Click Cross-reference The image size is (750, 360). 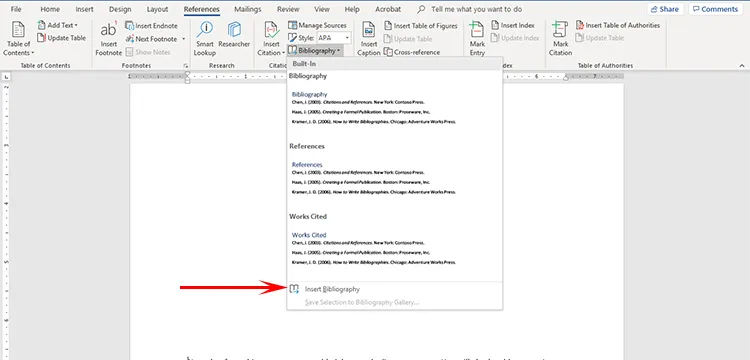(411, 52)
